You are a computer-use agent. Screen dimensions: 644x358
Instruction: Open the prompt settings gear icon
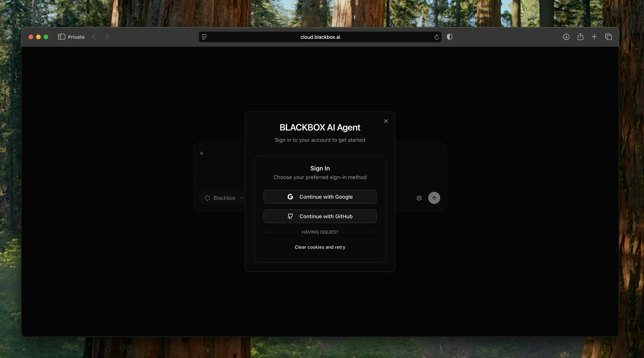tap(419, 198)
